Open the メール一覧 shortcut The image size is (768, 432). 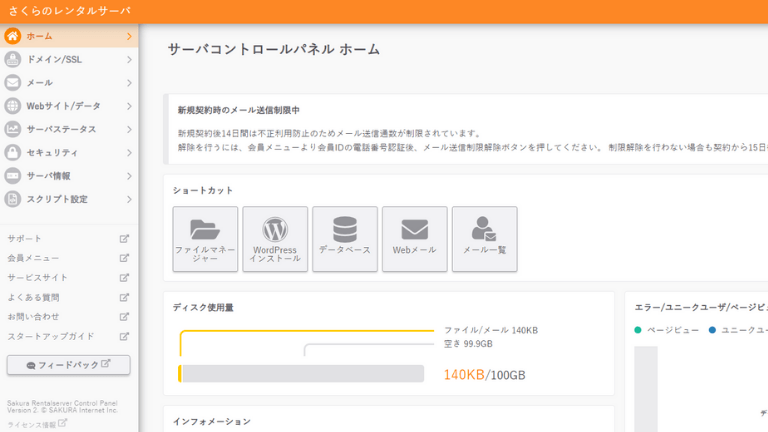point(484,239)
